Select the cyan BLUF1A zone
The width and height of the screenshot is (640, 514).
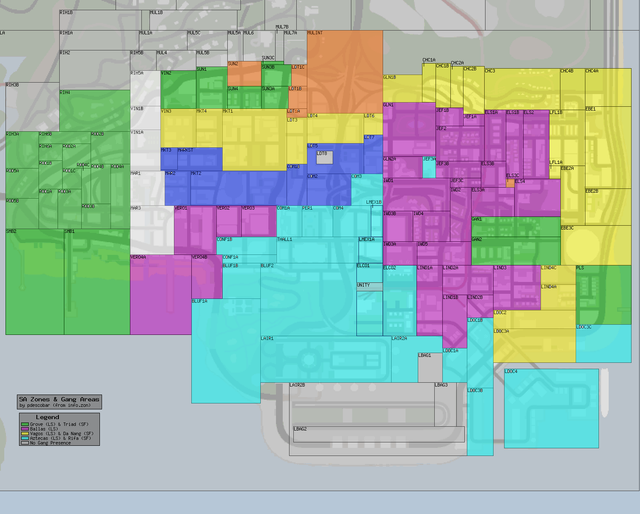pyautogui.click(x=226, y=351)
